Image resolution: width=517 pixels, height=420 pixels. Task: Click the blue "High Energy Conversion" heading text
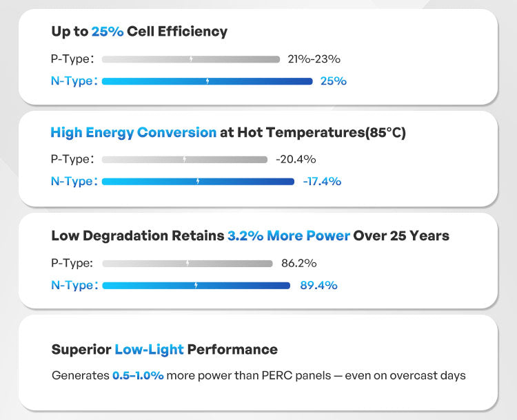point(133,132)
